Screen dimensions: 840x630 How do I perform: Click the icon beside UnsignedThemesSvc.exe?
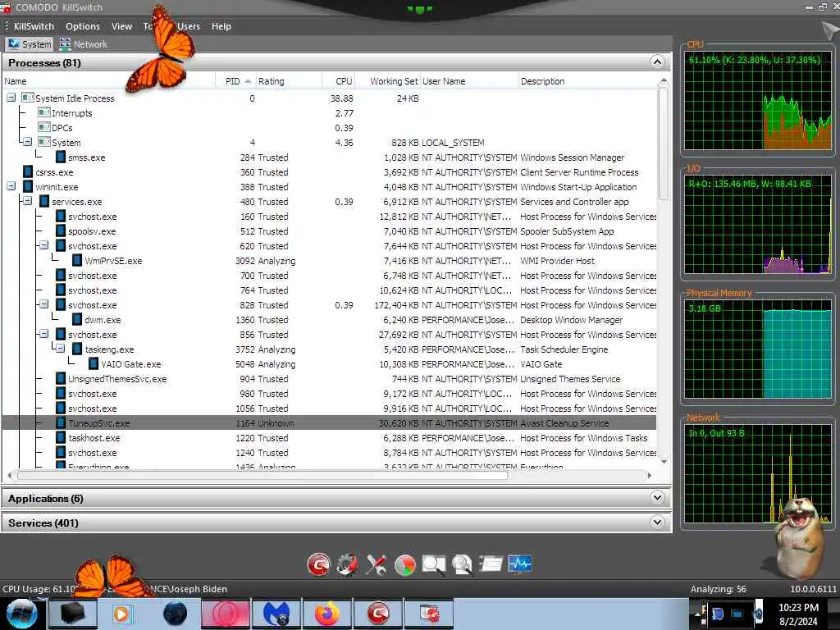pos(61,379)
